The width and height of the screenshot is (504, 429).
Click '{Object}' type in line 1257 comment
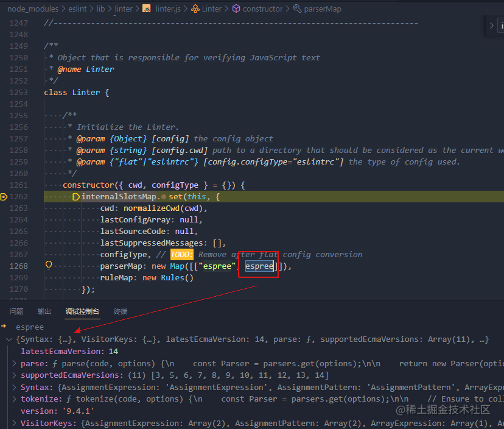tap(128, 139)
